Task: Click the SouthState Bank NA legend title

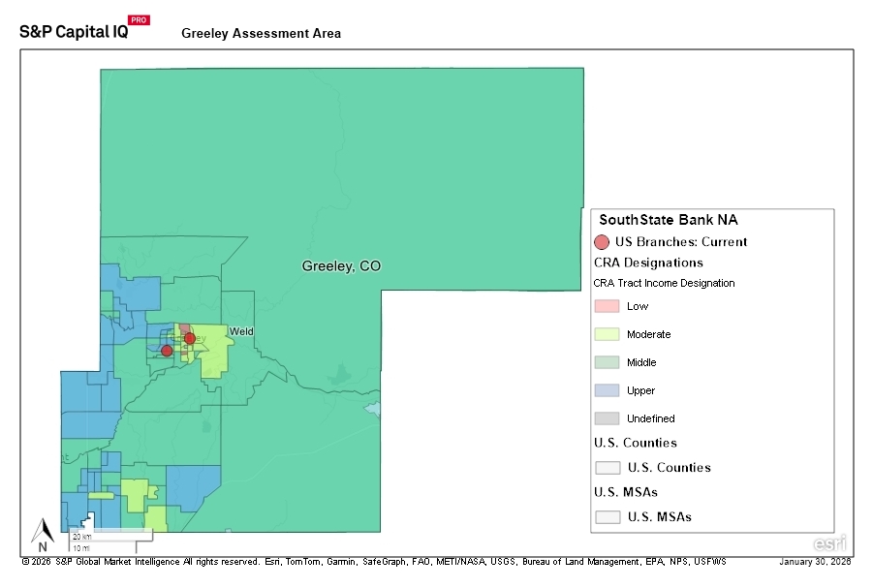Action: coord(669,220)
